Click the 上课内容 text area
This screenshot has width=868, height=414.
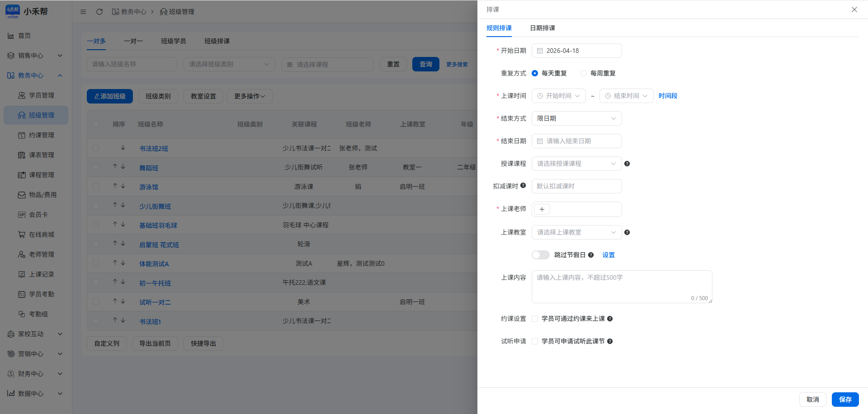pos(622,287)
